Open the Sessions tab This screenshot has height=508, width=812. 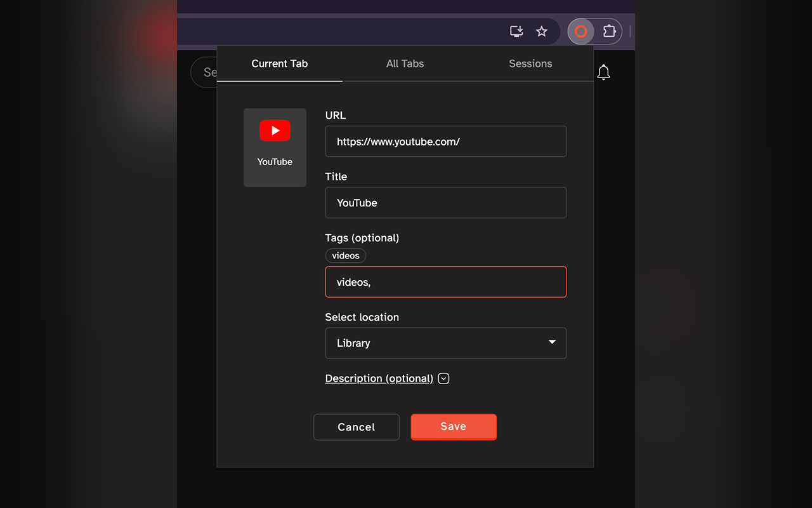tap(530, 63)
